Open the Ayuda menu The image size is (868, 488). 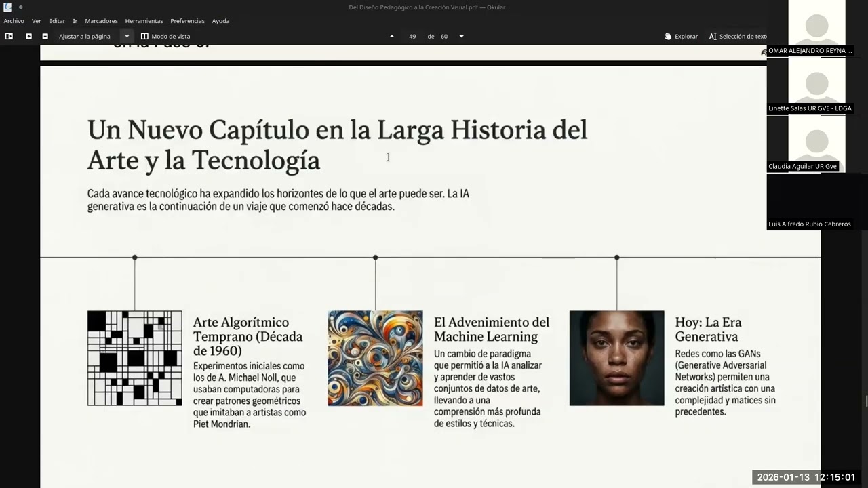pyautogui.click(x=220, y=21)
